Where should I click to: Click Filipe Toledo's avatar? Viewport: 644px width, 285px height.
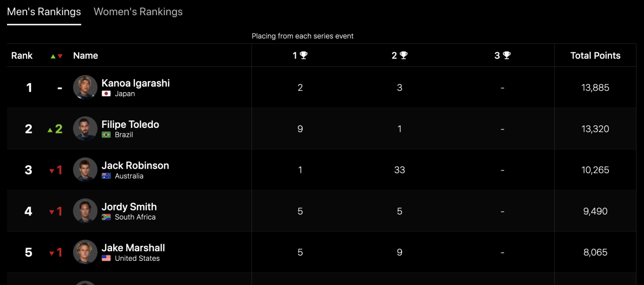point(85,129)
